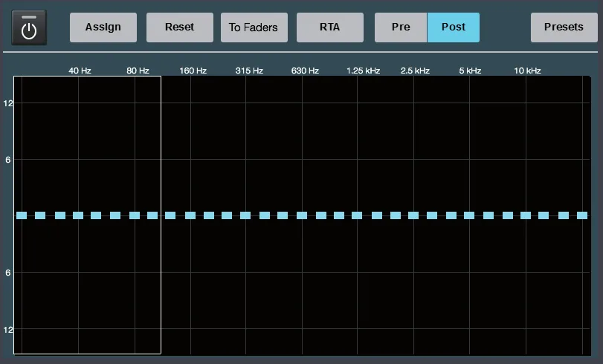The image size is (603, 364).
Task: Click the 160 Hz frequency label
Action: pyautogui.click(x=193, y=71)
